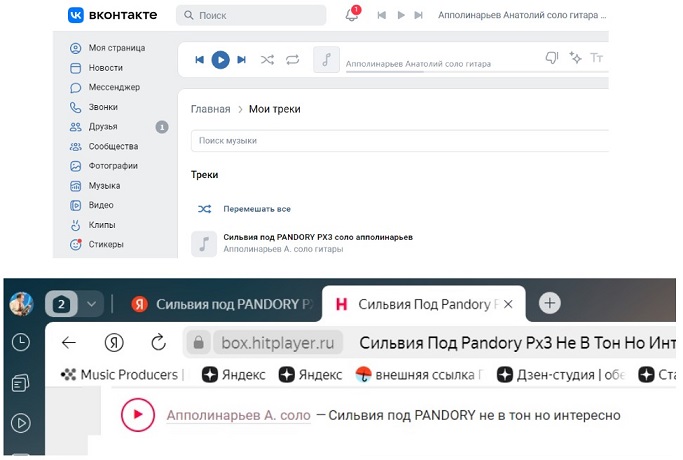Click the box.hitplayer.ru address
683x460 pixels.
click(x=277, y=343)
